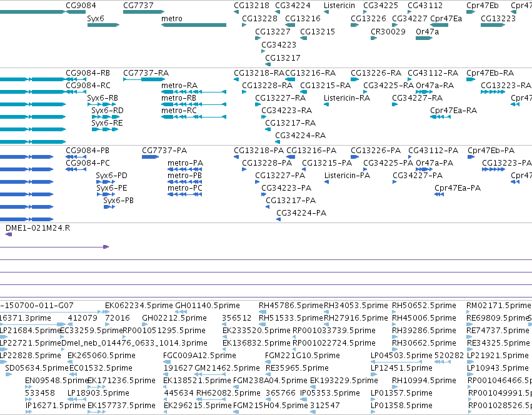Click the GH02212.5prime EST label
This screenshot has height=415, width=532.
pos(174,318)
